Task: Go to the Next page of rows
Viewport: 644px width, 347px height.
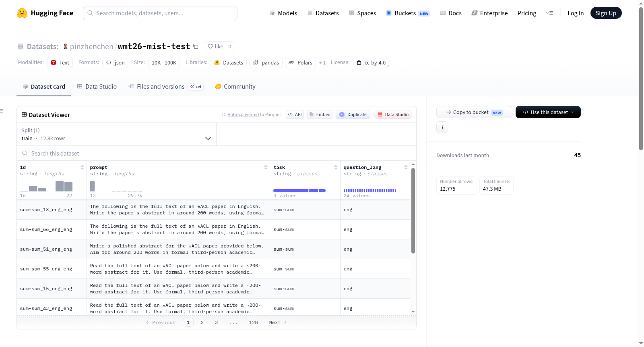Action: point(278,322)
